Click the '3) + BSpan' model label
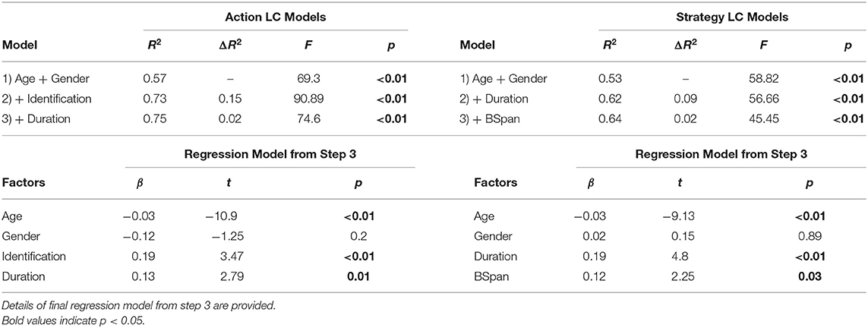Screen dimensions: 868x328 pyautogui.click(x=489, y=120)
